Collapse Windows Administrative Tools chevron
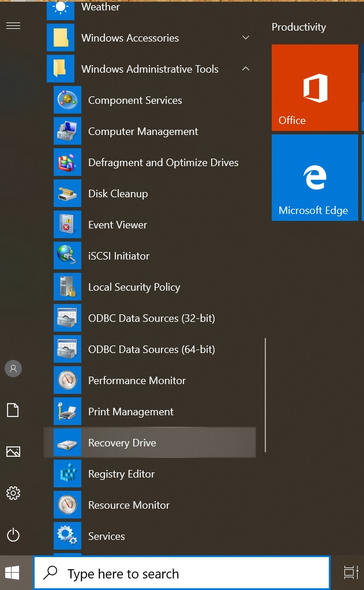364x590 pixels. click(x=246, y=69)
